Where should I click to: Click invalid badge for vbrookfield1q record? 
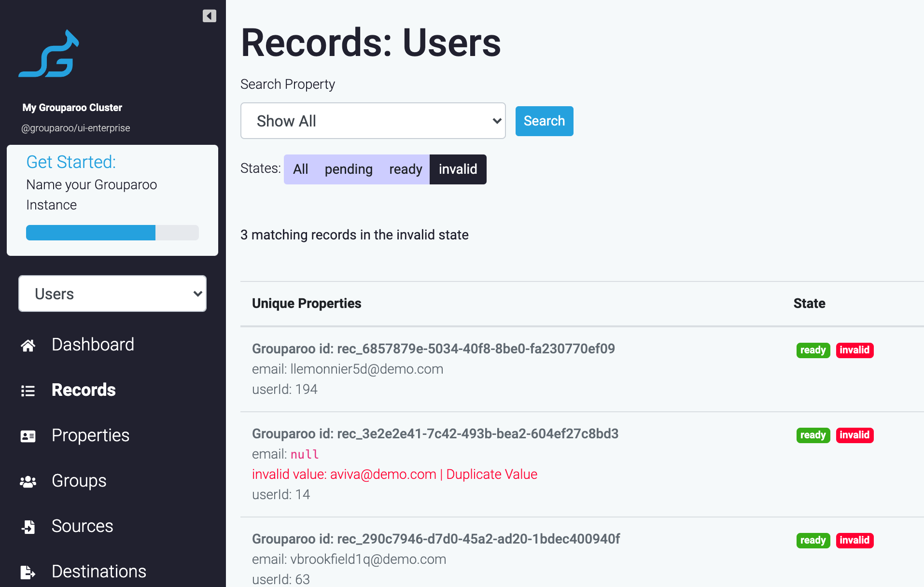coord(854,540)
